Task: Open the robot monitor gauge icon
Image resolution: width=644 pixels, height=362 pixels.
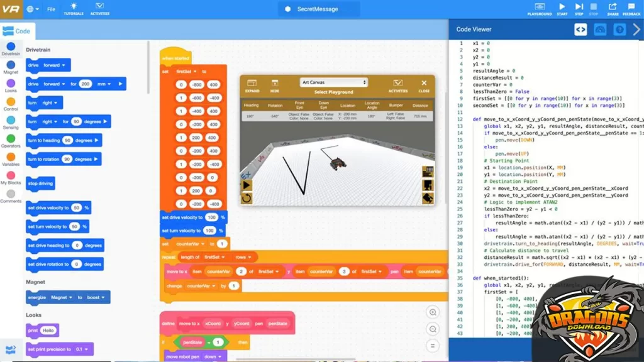Action: 600,30
